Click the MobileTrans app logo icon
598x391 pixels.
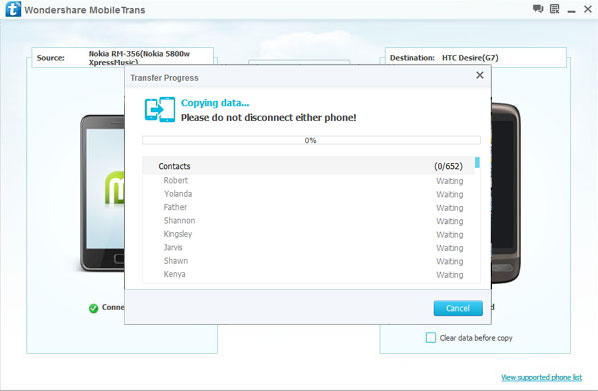click(13, 9)
